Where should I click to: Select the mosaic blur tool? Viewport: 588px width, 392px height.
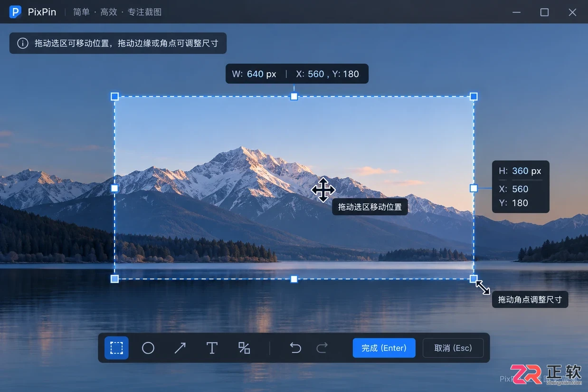(x=244, y=348)
